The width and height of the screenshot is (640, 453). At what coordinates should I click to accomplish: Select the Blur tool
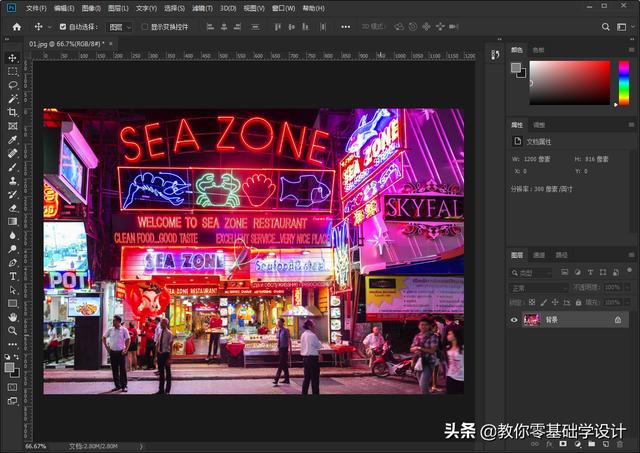click(x=13, y=235)
